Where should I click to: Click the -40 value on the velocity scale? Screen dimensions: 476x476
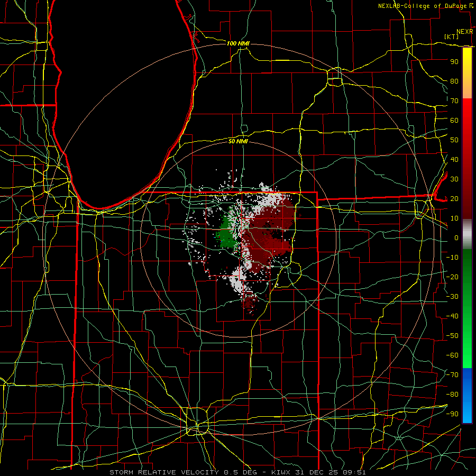452,316
